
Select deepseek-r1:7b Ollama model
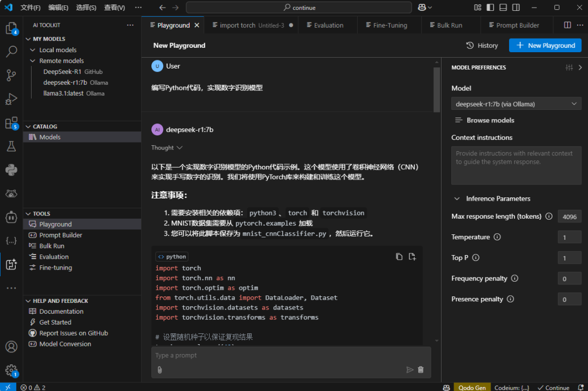coord(75,83)
